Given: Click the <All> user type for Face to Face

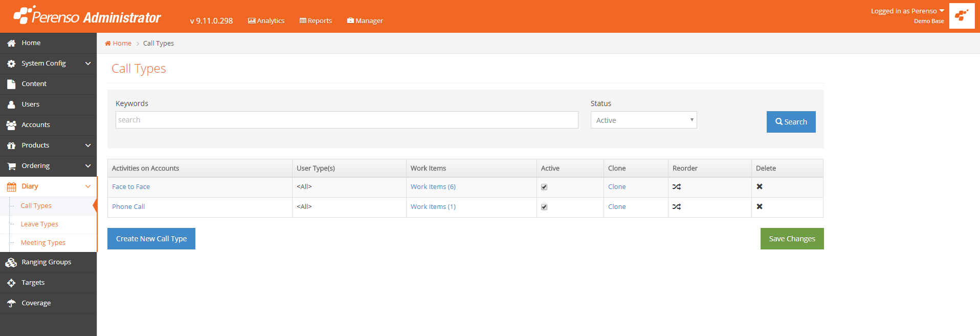Looking at the screenshot, I should coord(304,187).
